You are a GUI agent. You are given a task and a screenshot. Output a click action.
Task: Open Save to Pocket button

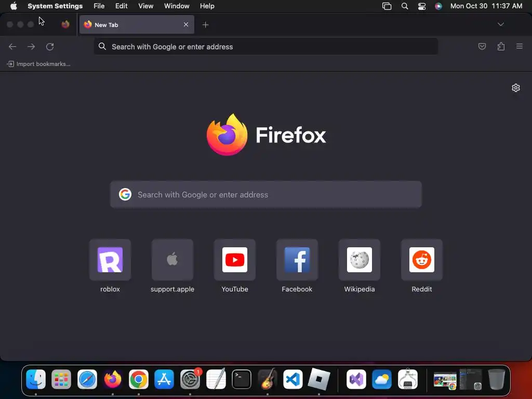click(482, 46)
